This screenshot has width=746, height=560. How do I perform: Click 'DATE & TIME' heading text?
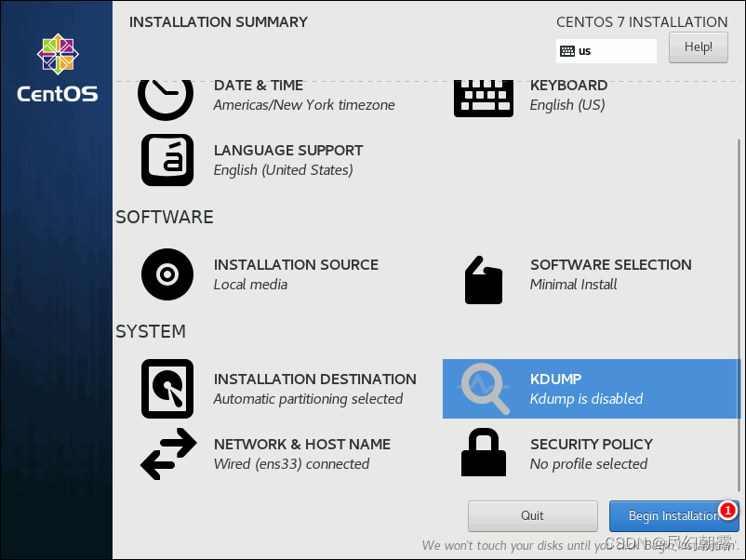click(x=259, y=86)
